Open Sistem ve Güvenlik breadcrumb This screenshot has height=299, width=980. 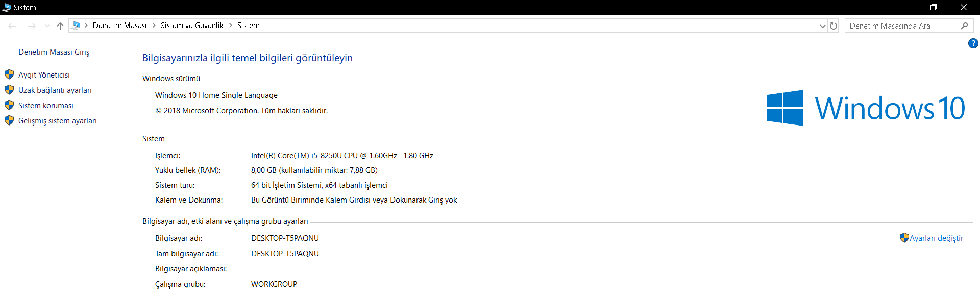(192, 26)
